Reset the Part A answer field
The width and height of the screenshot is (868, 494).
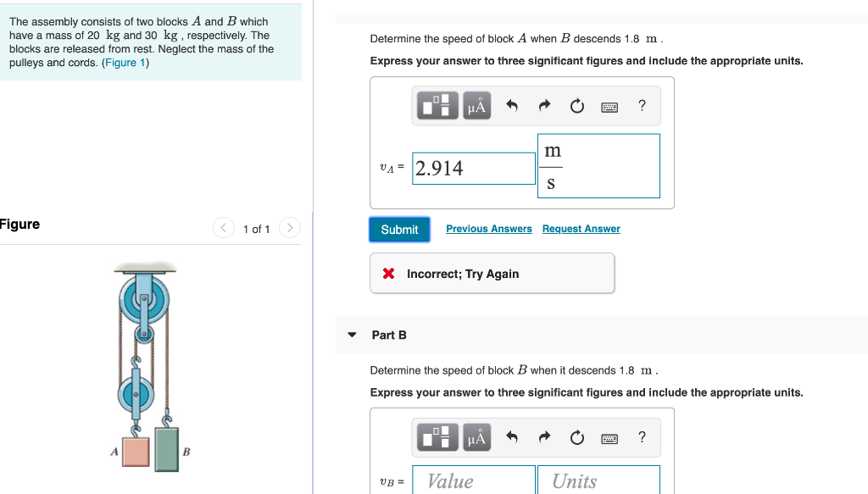click(x=577, y=105)
